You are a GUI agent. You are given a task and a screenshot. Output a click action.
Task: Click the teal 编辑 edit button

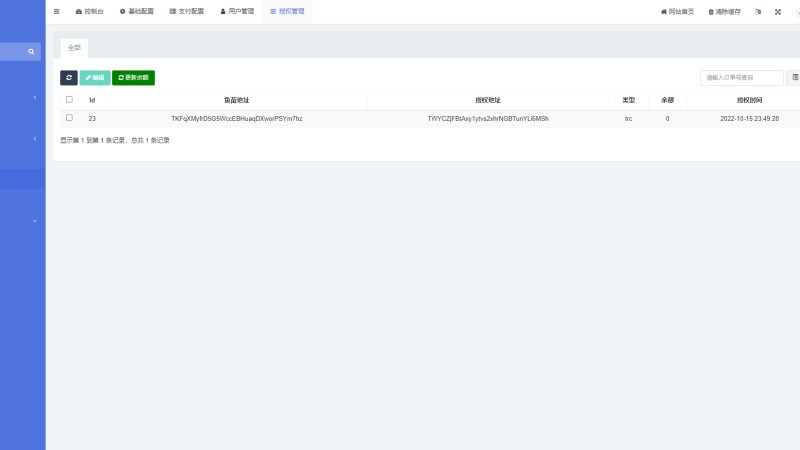pos(95,78)
